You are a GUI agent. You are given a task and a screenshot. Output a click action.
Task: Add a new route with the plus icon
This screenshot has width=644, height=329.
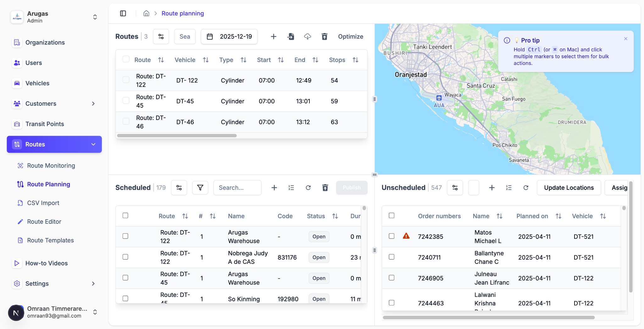point(273,37)
